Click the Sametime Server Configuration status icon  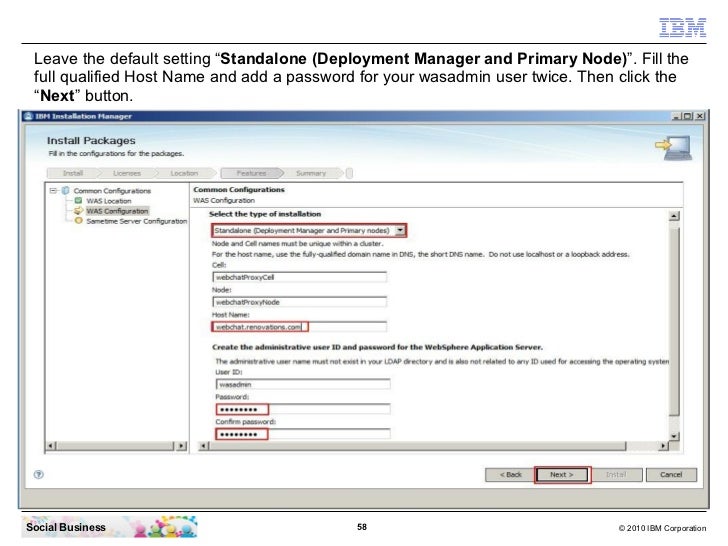click(78, 221)
